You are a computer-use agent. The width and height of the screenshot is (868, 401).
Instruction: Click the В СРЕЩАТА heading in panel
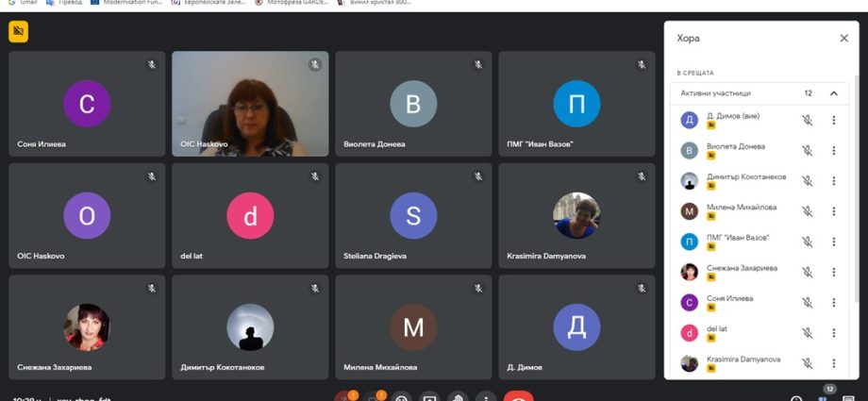coord(695,73)
